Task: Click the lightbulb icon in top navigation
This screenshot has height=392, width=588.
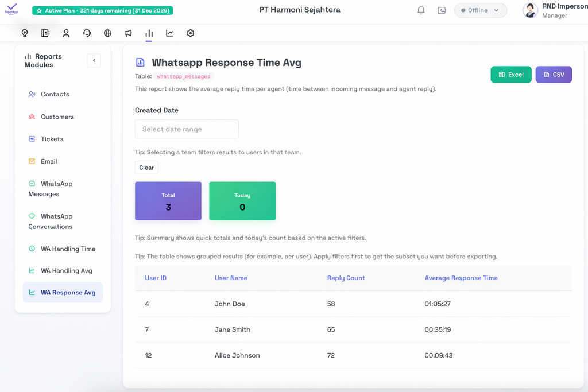Action: point(25,33)
